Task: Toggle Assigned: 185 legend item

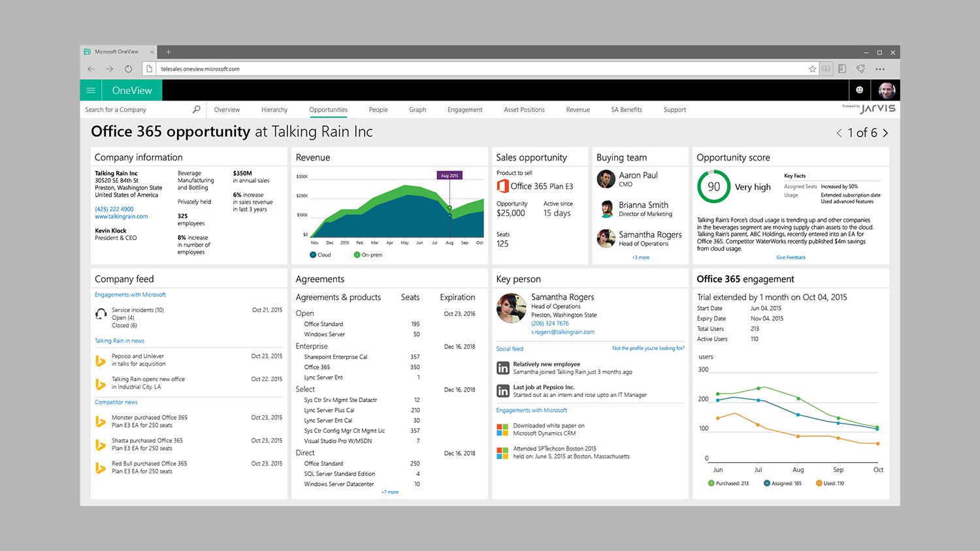Action: (x=783, y=483)
